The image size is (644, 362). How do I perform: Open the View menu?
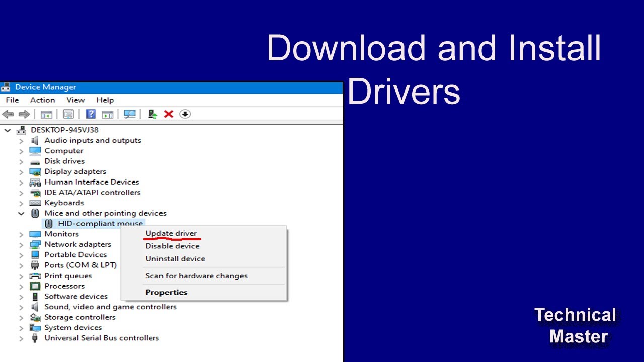(75, 100)
